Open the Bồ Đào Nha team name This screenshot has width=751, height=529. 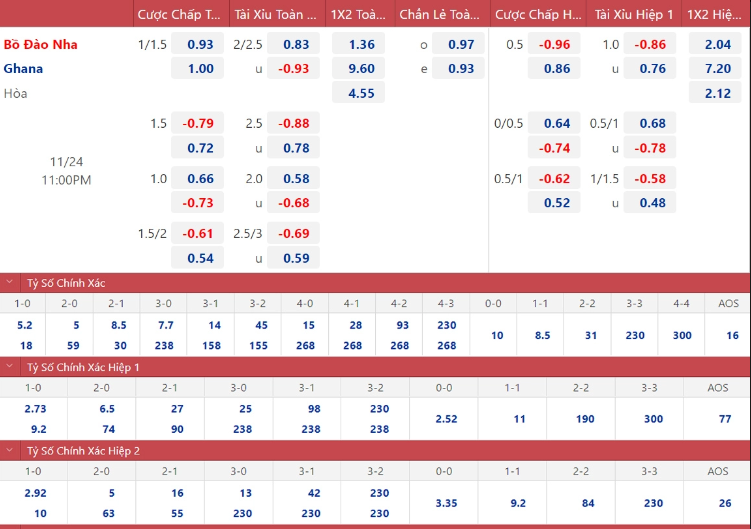tap(40, 44)
